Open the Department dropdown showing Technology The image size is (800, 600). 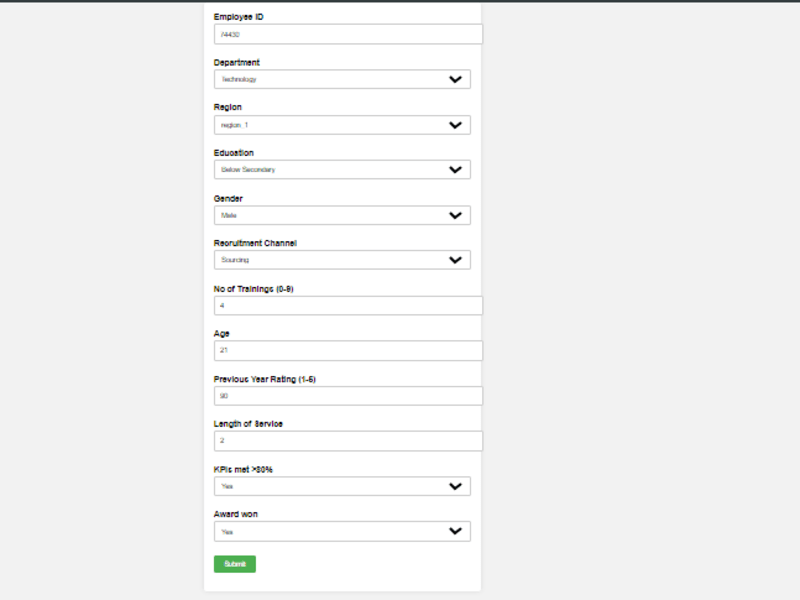pyautogui.click(x=342, y=79)
